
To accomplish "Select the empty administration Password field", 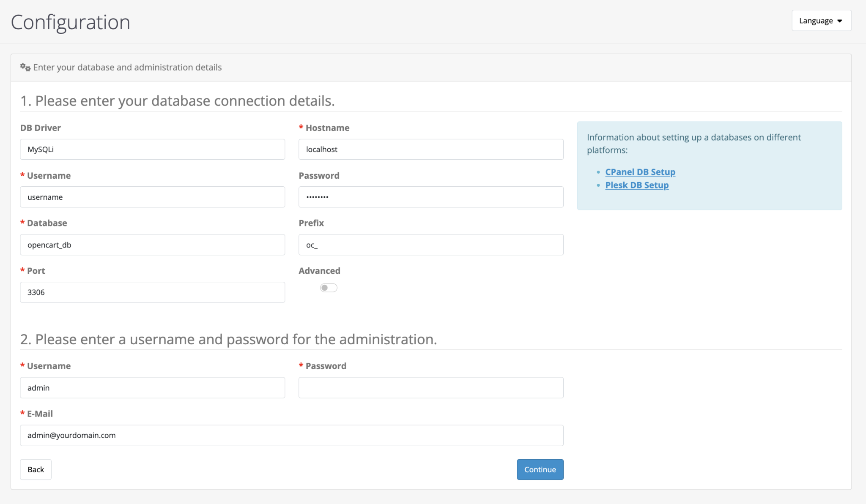I will click(x=430, y=387).
